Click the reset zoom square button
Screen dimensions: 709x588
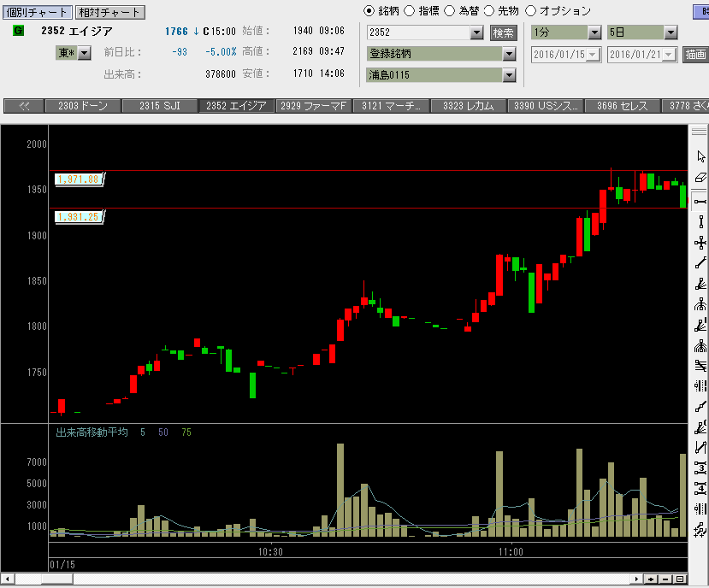click(680, 579)
